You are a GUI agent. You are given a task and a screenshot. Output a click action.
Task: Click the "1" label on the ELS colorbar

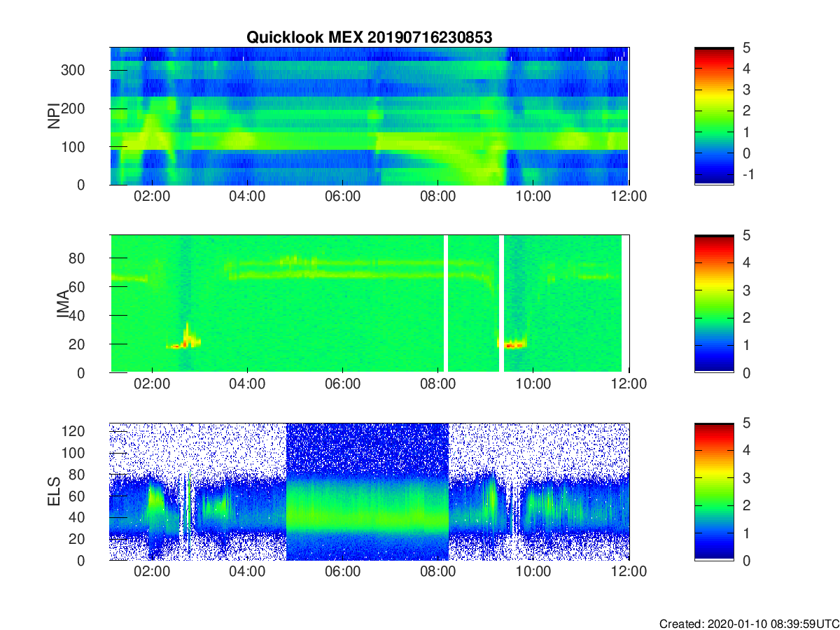pos(745,533)
